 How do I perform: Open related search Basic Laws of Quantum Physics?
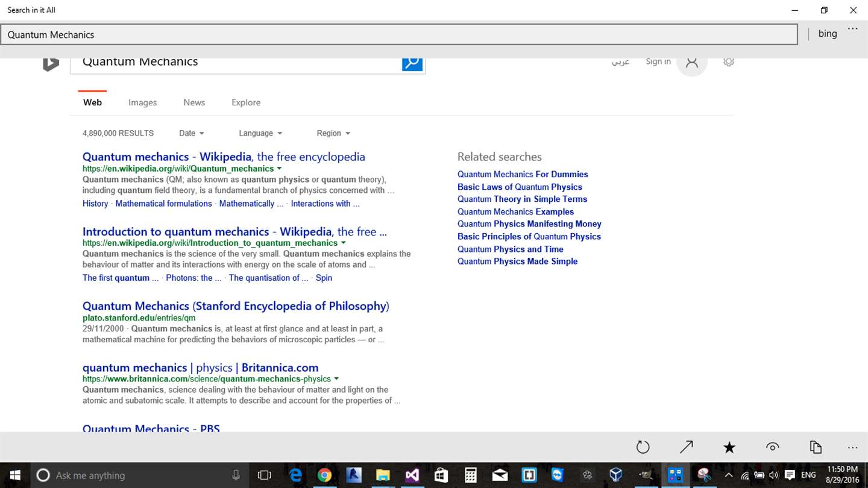point(520,187)
